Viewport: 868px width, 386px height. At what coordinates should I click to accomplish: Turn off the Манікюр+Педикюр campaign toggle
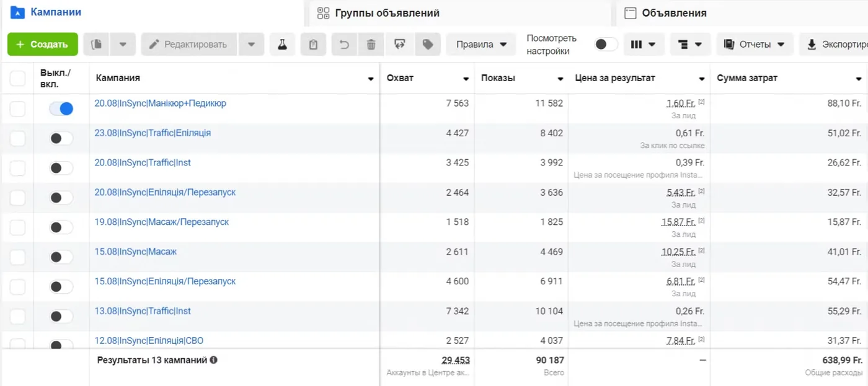(61, 109)
